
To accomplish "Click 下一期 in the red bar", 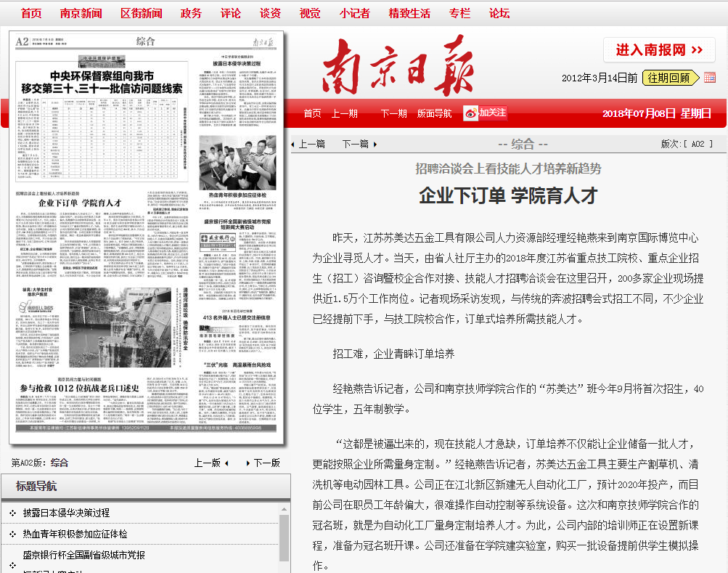I will pos(393,113).
